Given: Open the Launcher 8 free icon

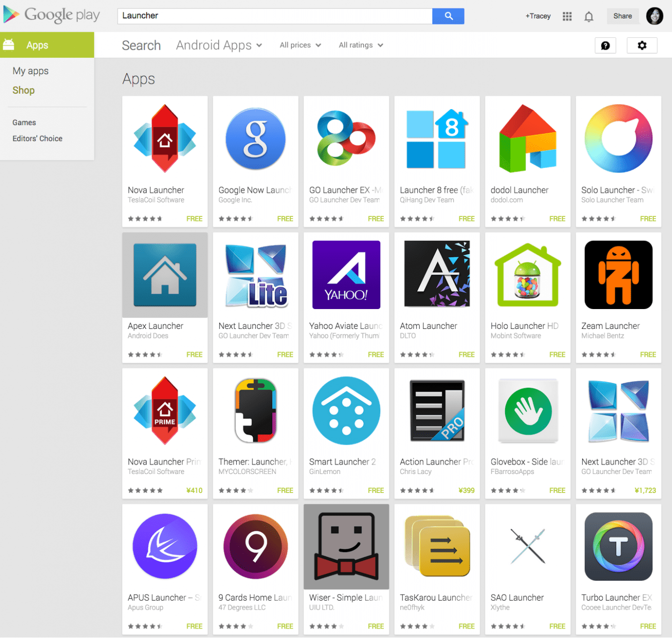Looking at the screenshot, I should [437, 139].
